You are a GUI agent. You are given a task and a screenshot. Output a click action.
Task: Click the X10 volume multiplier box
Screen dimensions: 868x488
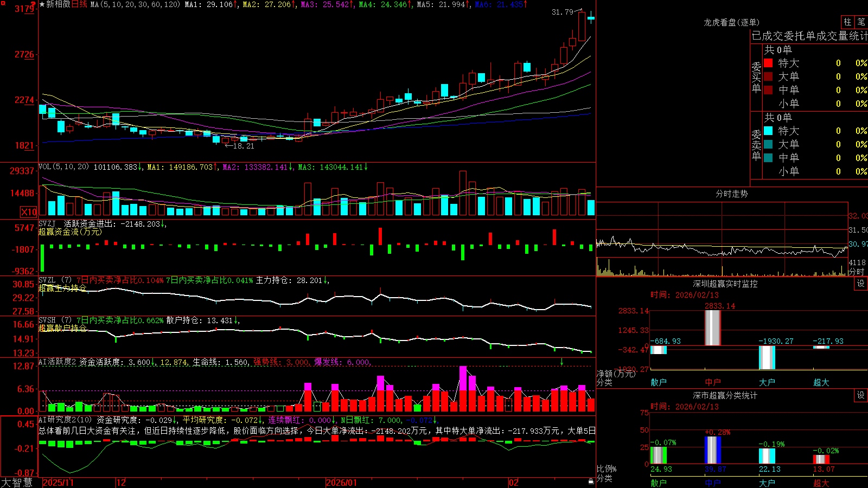click(29, 212)
